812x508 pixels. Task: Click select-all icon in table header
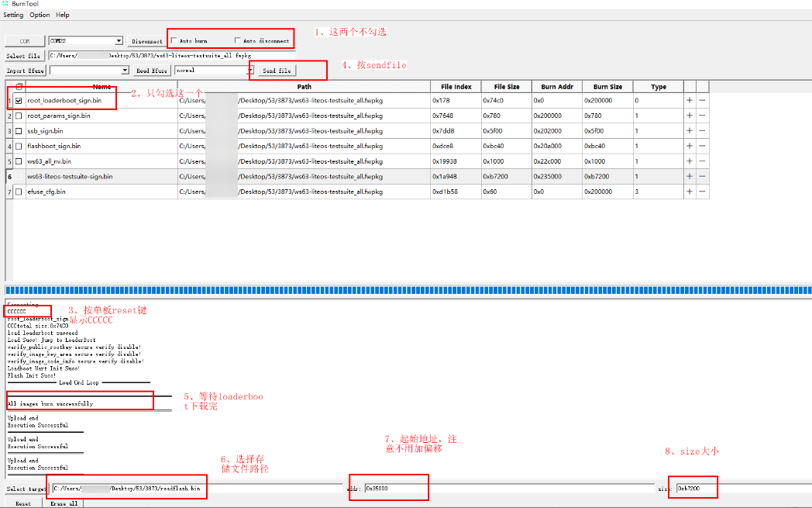(19, 87)
